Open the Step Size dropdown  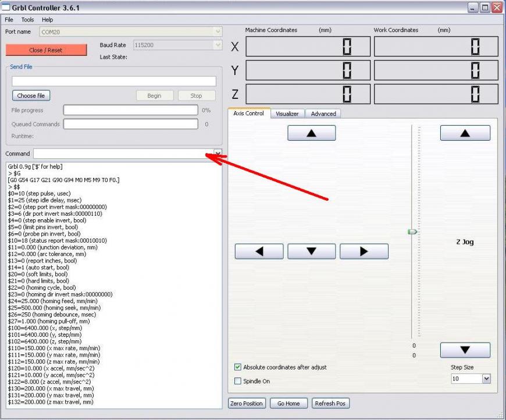pyautogui.click(x=486, y=379)
